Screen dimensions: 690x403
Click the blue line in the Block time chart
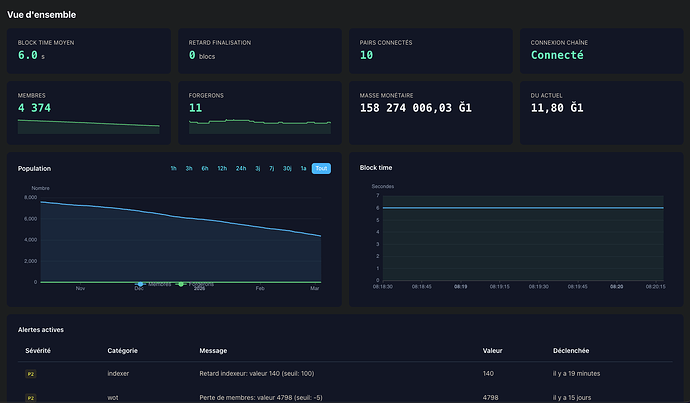point(520,208)
